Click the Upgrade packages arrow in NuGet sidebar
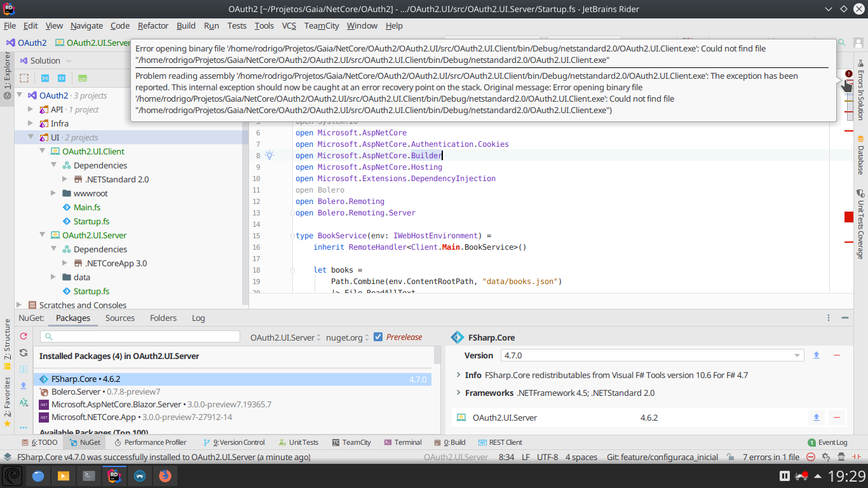 (x=24, y=386)
